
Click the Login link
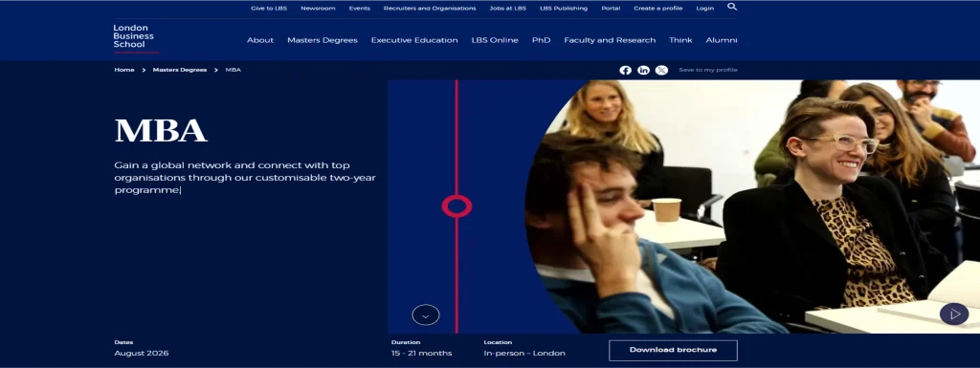point(705,8)
